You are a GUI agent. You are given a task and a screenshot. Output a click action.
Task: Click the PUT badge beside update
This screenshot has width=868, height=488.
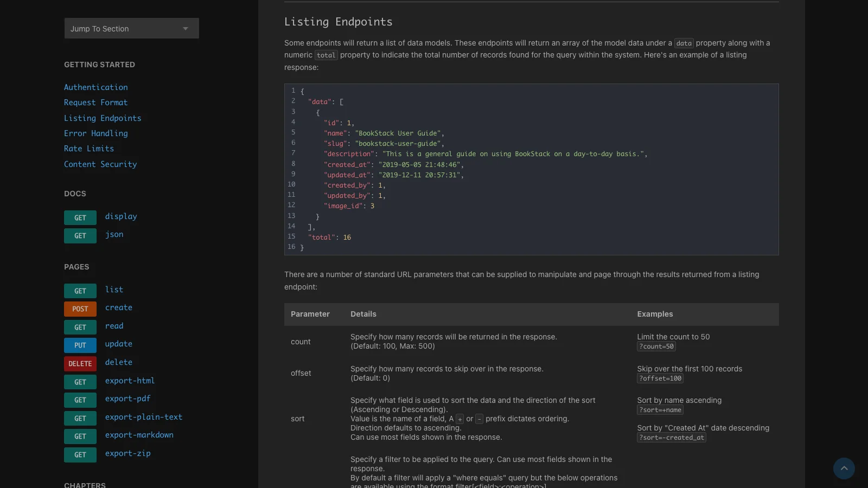click(x=80, y=345)
